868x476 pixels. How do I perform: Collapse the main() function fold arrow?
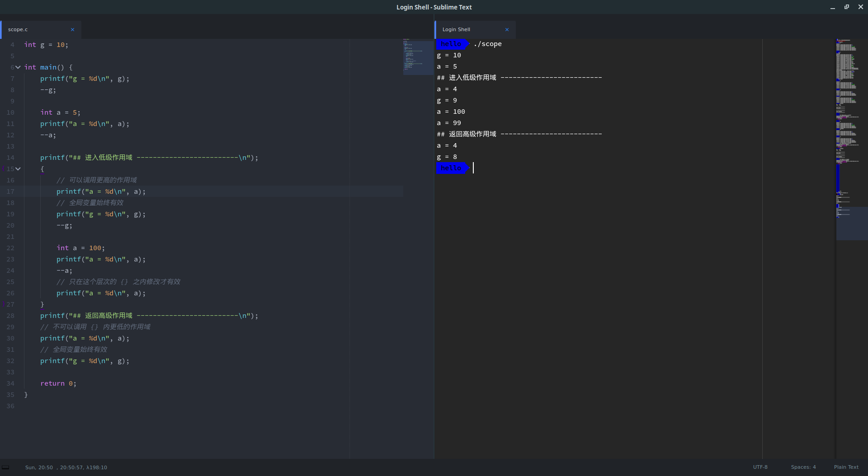coord(18,67)
